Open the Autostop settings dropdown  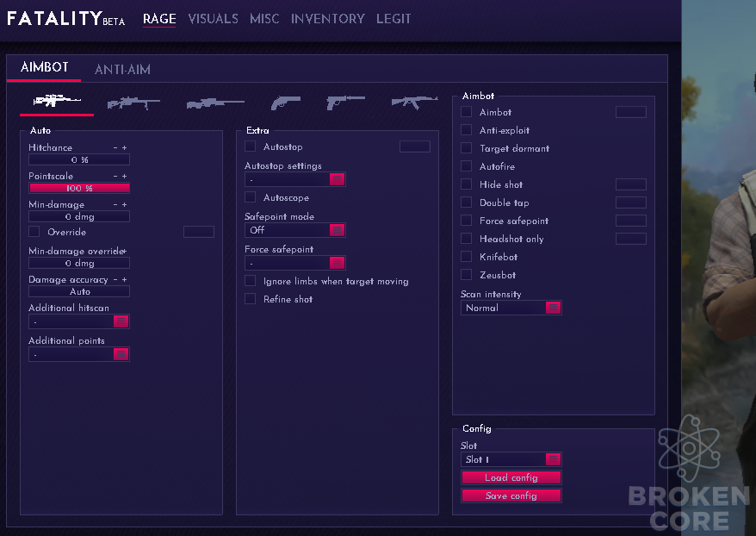pos(295,179)
